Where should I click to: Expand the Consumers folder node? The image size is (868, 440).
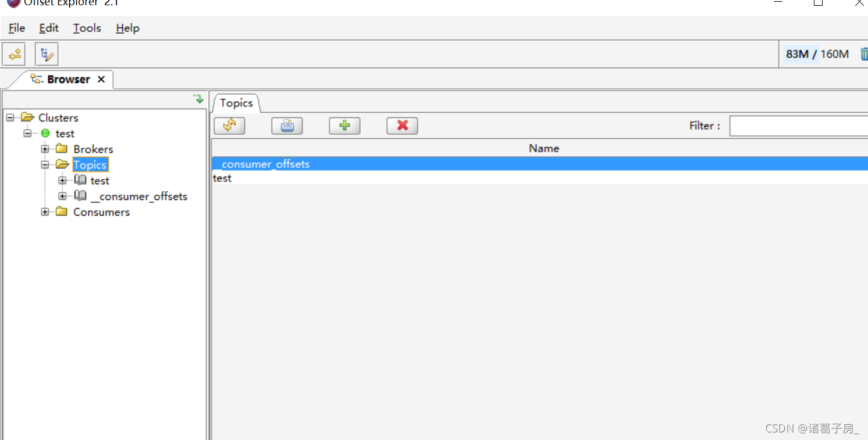tap(45, 212)
